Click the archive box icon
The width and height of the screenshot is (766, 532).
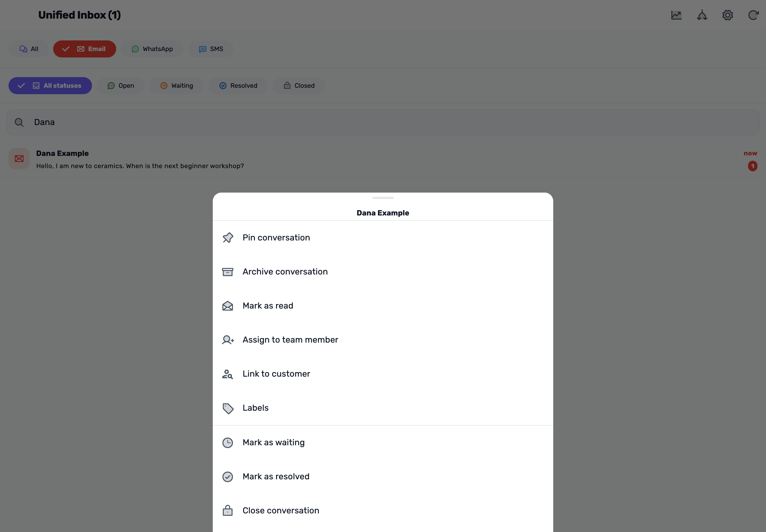[x=228, y=272]
